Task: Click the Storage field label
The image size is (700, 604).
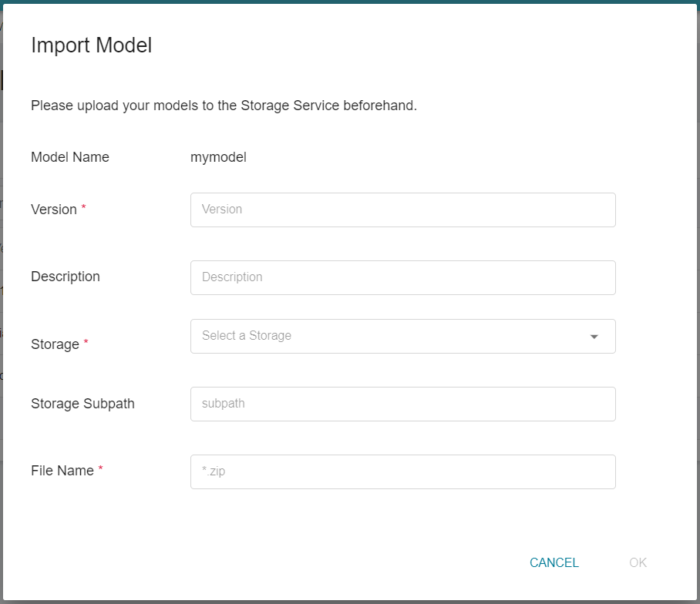Action: pyautogui.click(x=55, y=344)
